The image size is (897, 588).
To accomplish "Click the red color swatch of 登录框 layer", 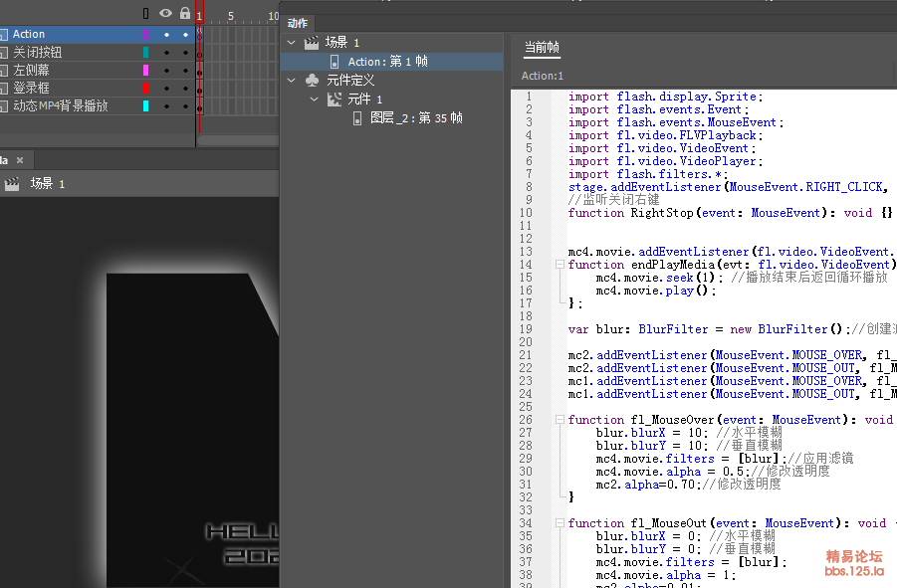I will point(146,88).
